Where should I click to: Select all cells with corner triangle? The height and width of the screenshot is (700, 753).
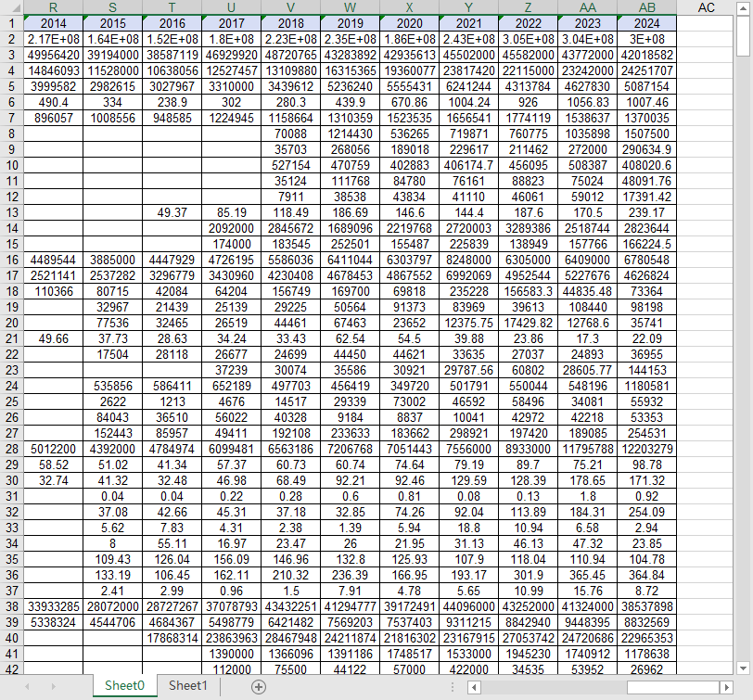(x=11, y=7)
